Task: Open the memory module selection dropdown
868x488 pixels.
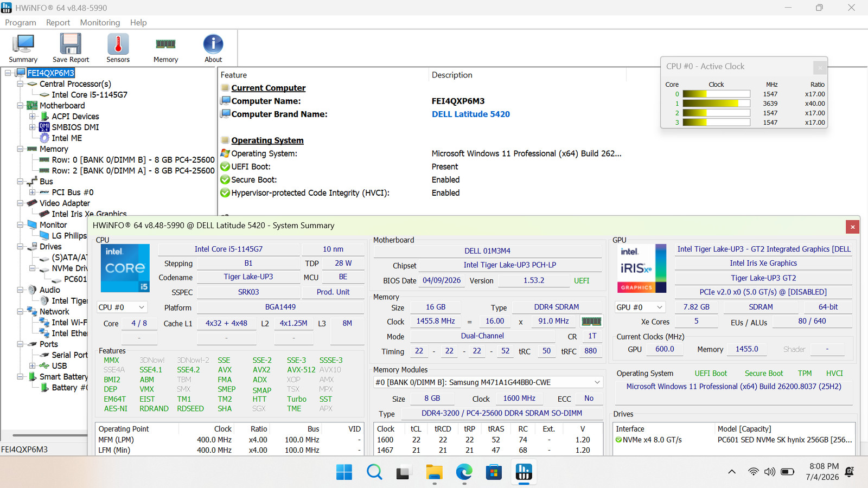Action: coord(488,382)
